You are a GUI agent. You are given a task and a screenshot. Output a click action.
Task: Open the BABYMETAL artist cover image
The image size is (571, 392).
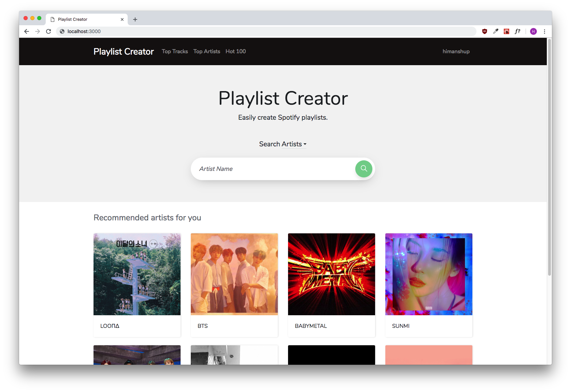coord(331,274)
